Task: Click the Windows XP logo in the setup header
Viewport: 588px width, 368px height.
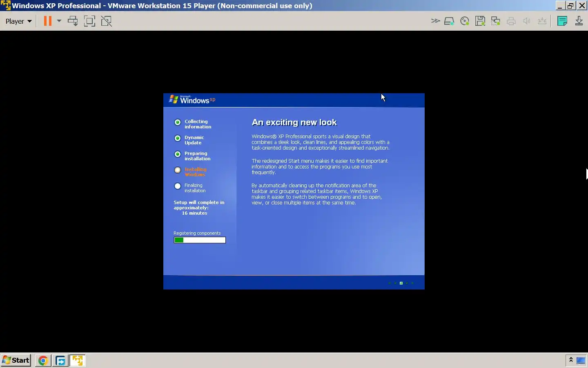Action: (x=192, y=99)
